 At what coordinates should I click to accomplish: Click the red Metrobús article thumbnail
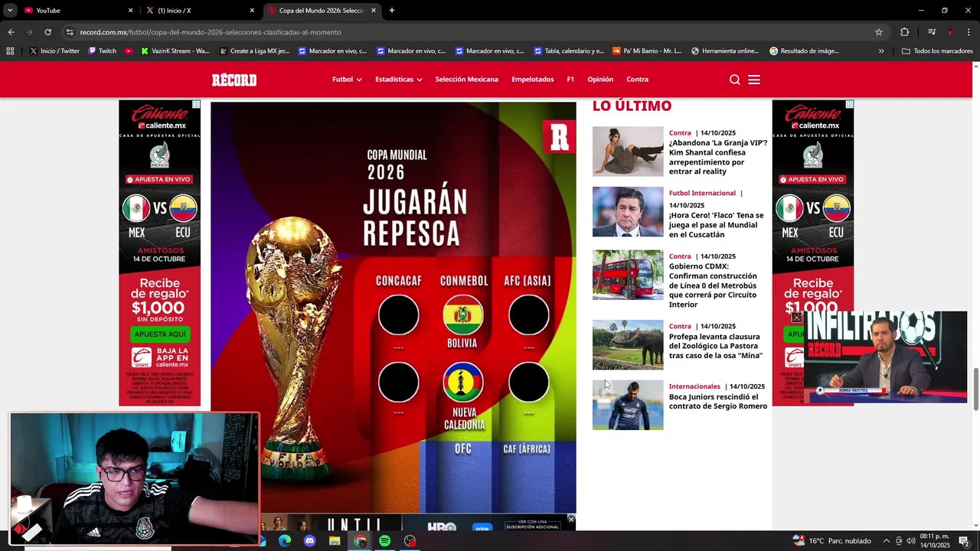[628, 275]
